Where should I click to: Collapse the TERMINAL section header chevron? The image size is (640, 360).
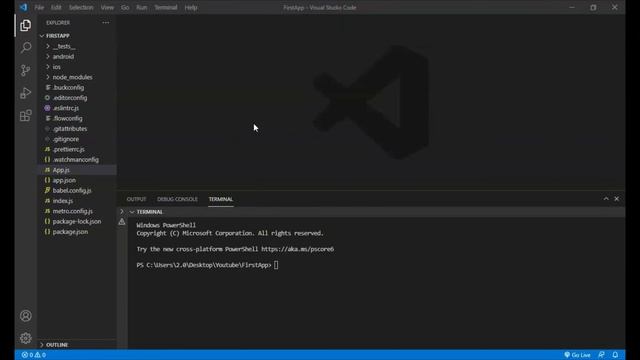pos(132,212)
